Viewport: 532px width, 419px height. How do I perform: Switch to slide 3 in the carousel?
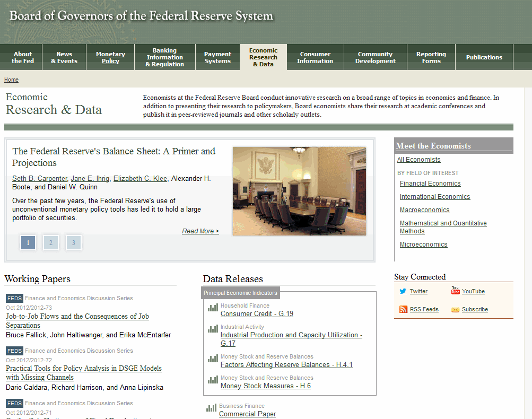point(74,243)
